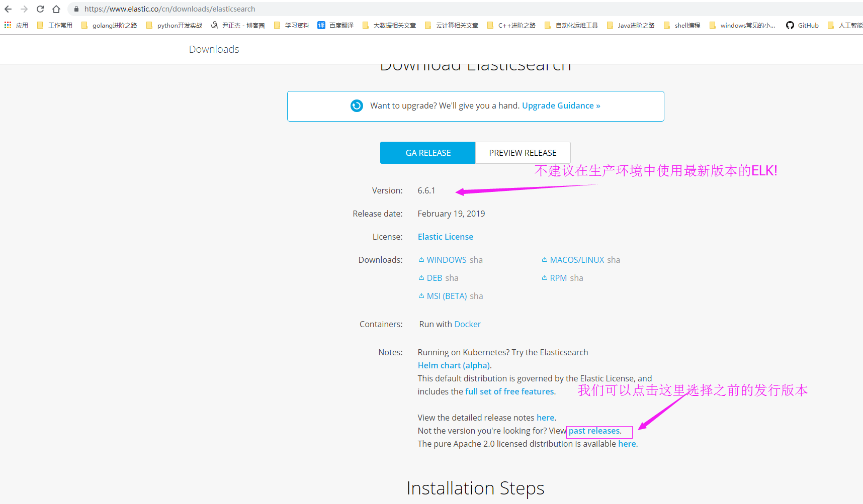Viewport: 863px width, 504px height.
Task: Click the download icon beside MSI (BETA)
Action: pyautogui.click(x=421, y=296)
